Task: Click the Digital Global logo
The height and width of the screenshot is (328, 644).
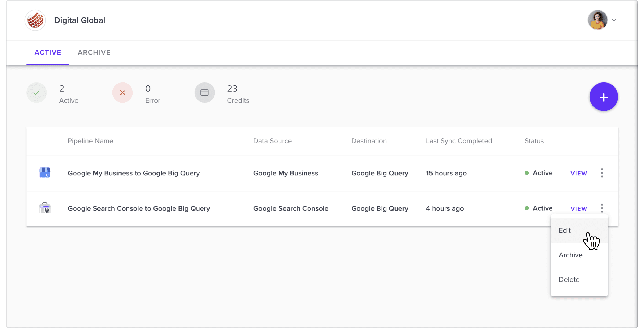Action: pyautogui.click(x=35, y=20)
